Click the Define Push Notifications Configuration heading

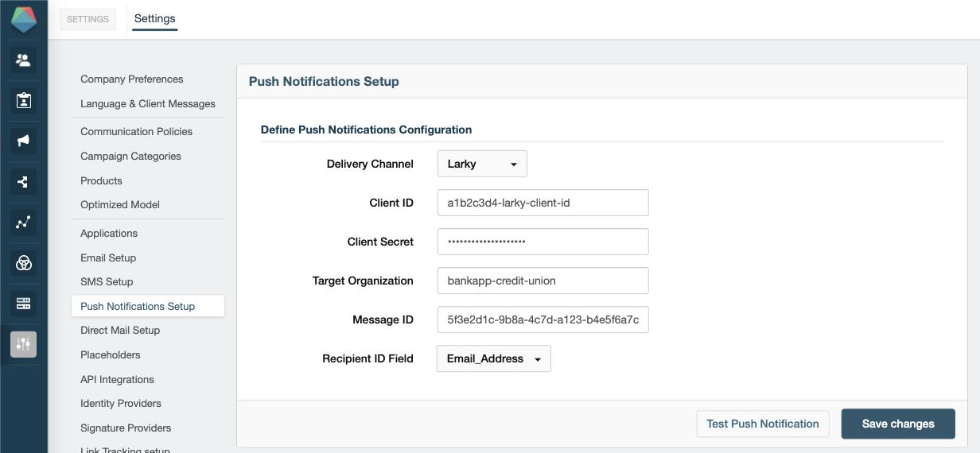coord(366,130)
